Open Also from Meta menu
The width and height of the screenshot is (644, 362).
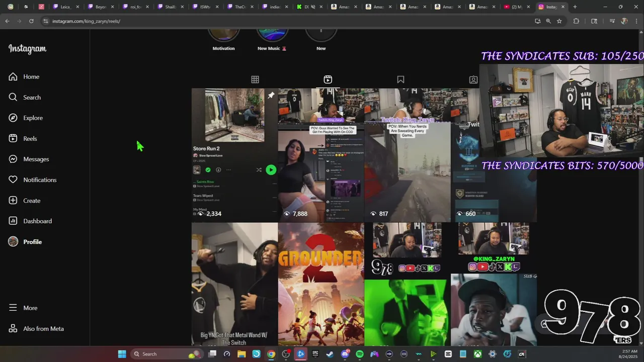pos(13,328)
